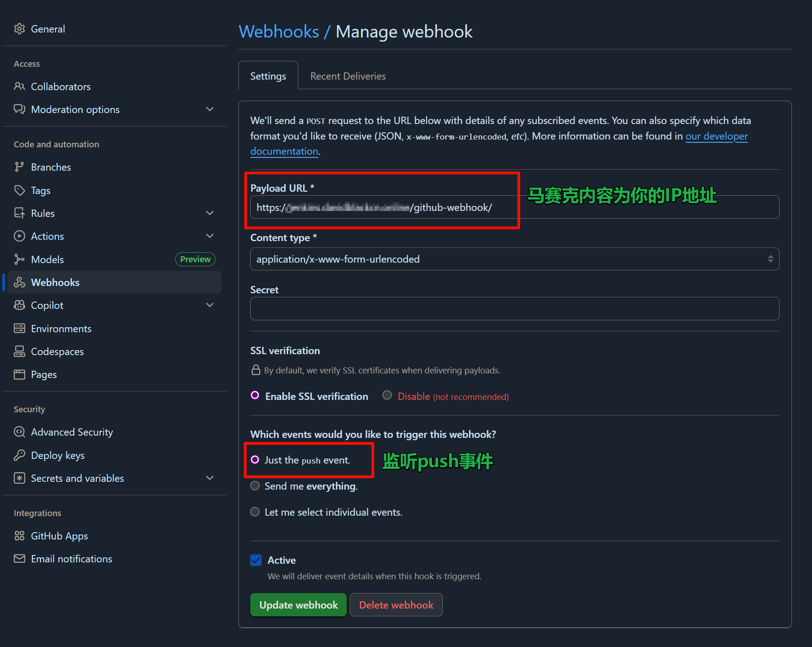The image size is (812, 647).
Task: Uncheck the Active checkbox
Action: (x=256, y=560)
